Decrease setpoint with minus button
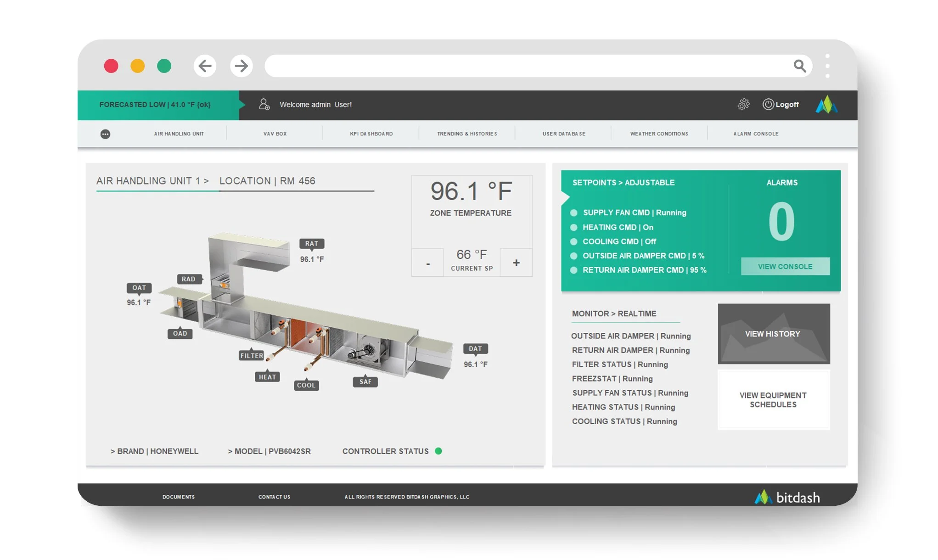Screen dimensions: 938x560 pyautogui.click(x=428, y=263)
